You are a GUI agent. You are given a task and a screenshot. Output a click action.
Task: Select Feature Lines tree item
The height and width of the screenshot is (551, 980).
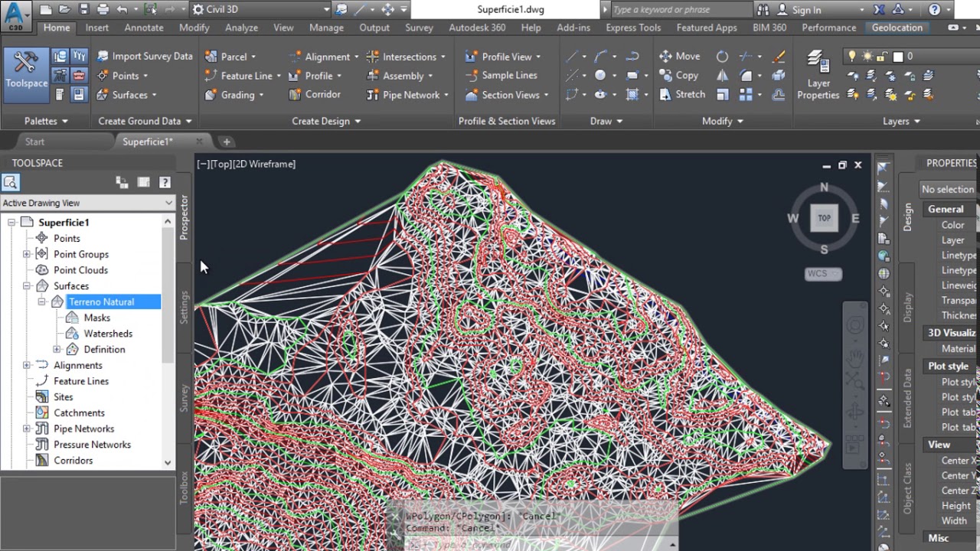(x=81, y=381)
